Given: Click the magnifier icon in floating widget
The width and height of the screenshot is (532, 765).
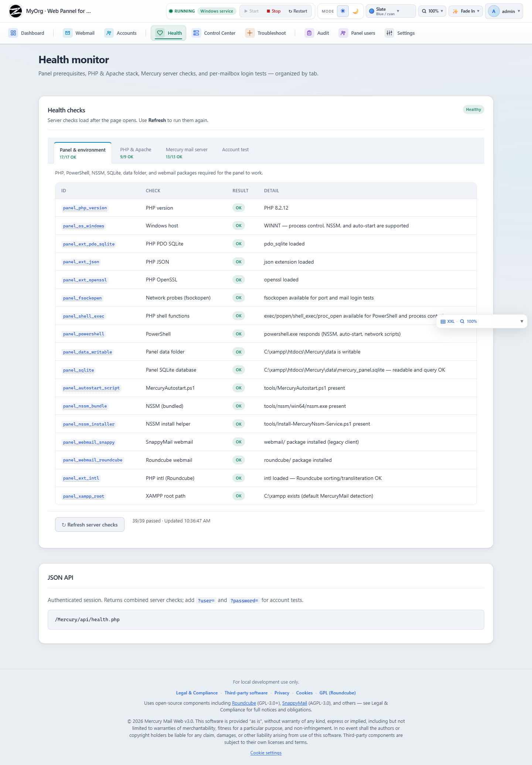Looking at the screenshot, I should click(x=462, y=321).
